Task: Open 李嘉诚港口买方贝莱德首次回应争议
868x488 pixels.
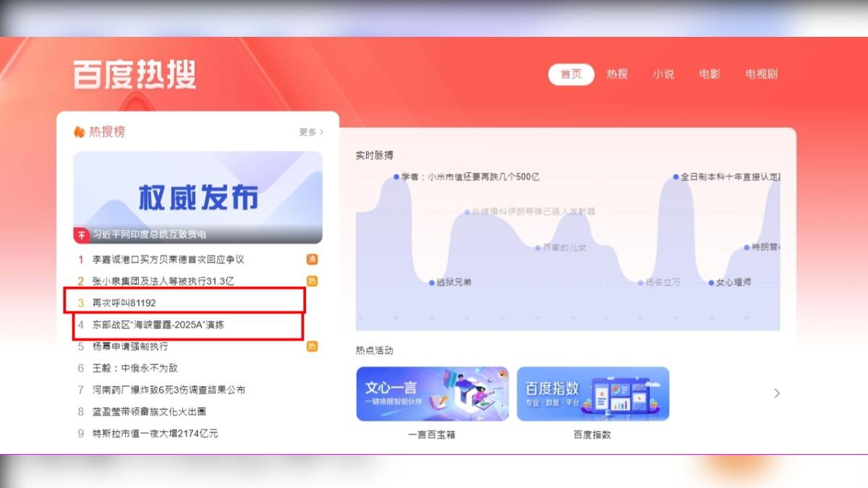Action: (169, 260)
